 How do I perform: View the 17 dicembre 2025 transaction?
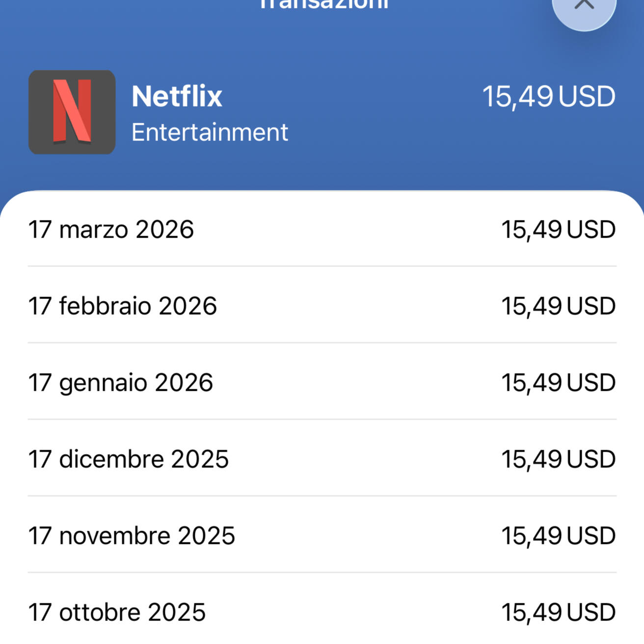[128, 459]
